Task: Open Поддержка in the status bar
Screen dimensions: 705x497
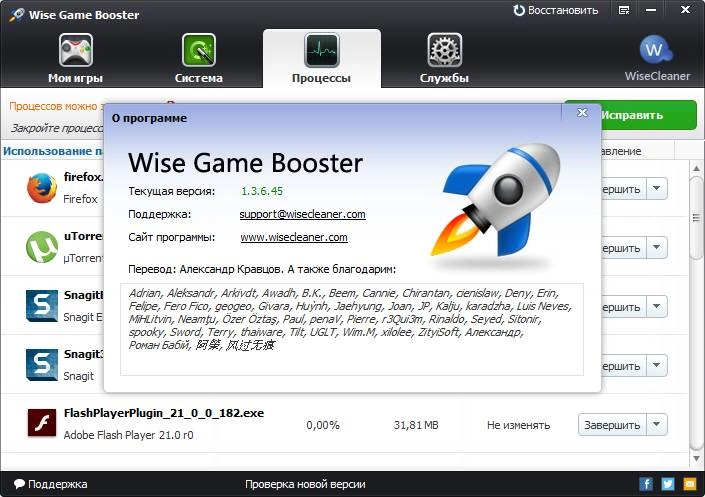Action: point(50,484)
